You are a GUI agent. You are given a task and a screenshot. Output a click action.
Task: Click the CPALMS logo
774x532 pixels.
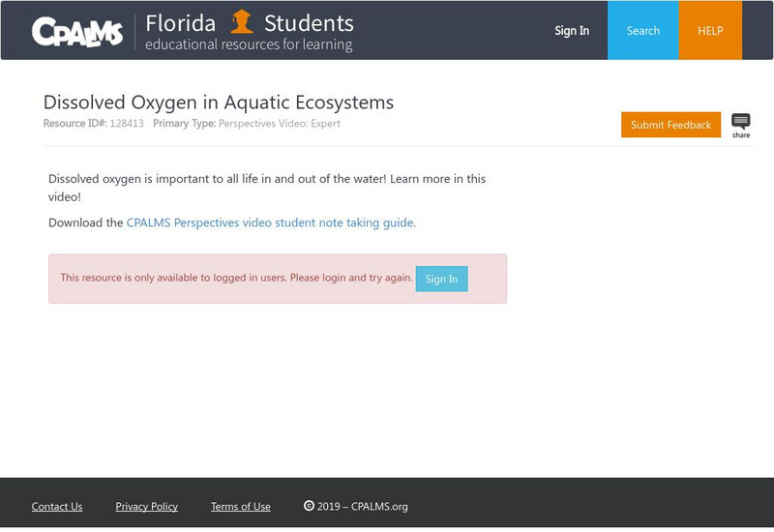click(x=77, y=32)
